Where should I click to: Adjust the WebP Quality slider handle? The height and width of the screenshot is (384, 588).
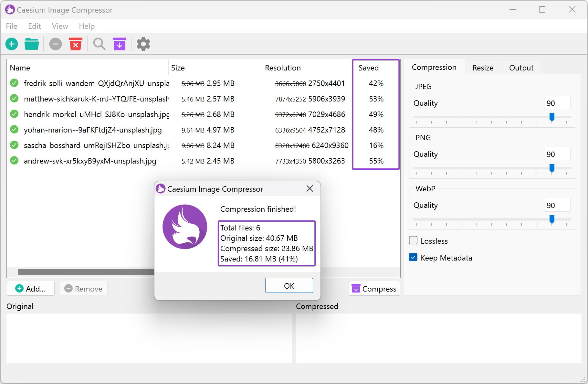pos(552,219)
